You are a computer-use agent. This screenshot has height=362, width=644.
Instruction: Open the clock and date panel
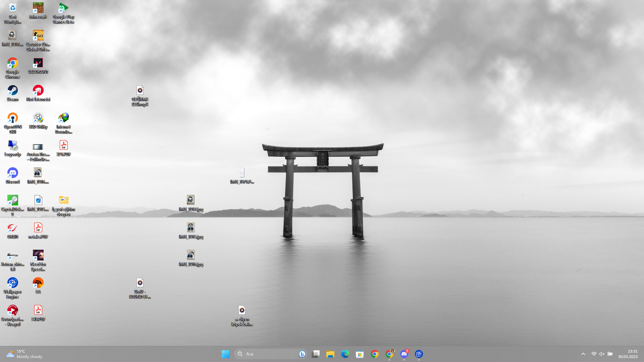tap(628, 354)
